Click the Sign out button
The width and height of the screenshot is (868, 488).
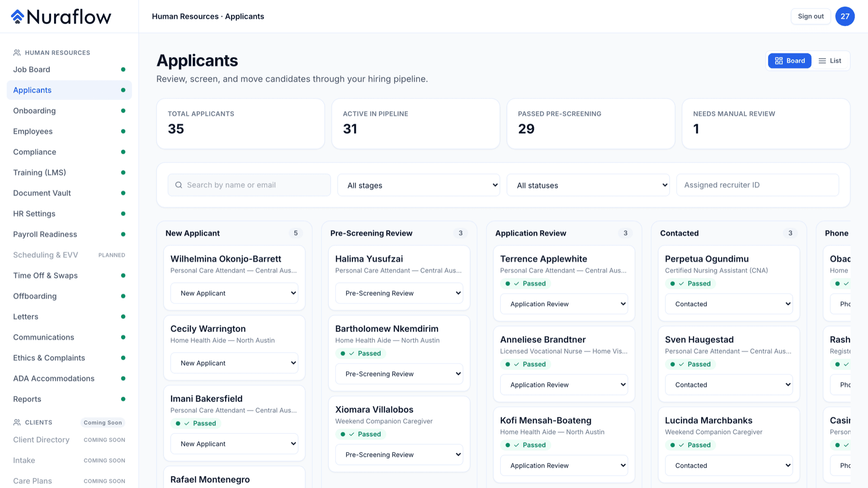coord(811,16)
